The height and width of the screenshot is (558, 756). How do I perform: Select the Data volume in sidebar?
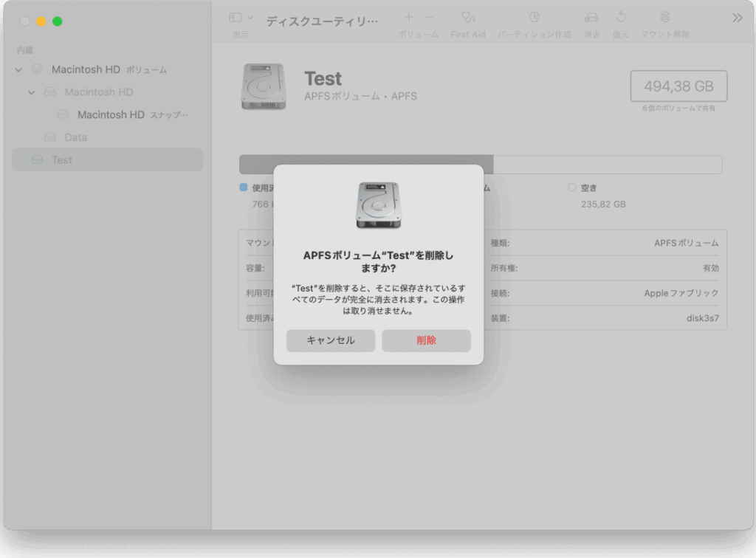click(x=75, y=137)
